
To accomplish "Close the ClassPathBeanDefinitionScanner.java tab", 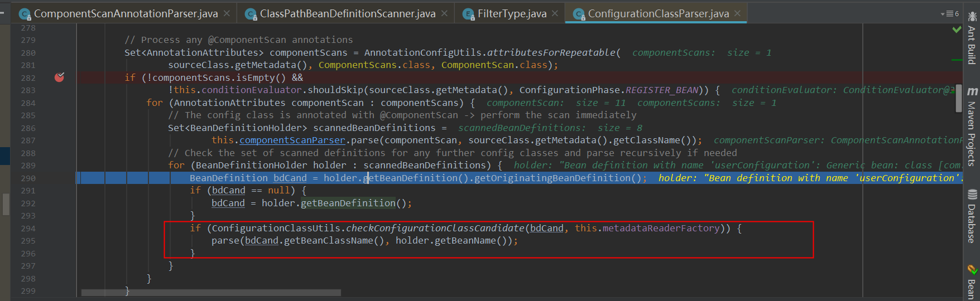I will point(444,13).
